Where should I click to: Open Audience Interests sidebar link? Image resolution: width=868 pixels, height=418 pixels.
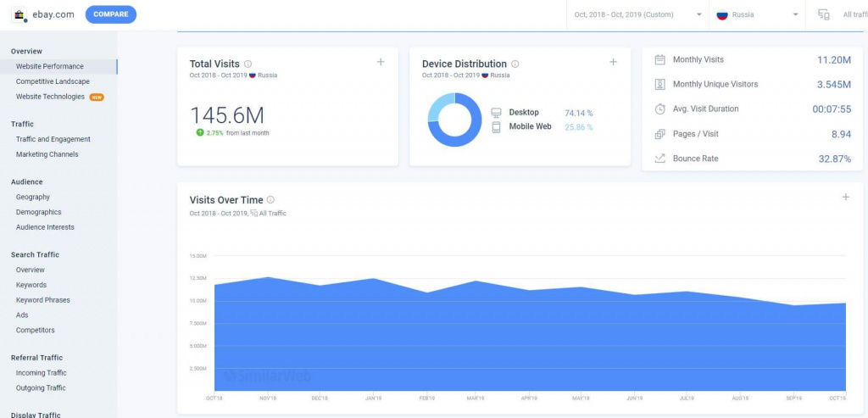(45, 227)
